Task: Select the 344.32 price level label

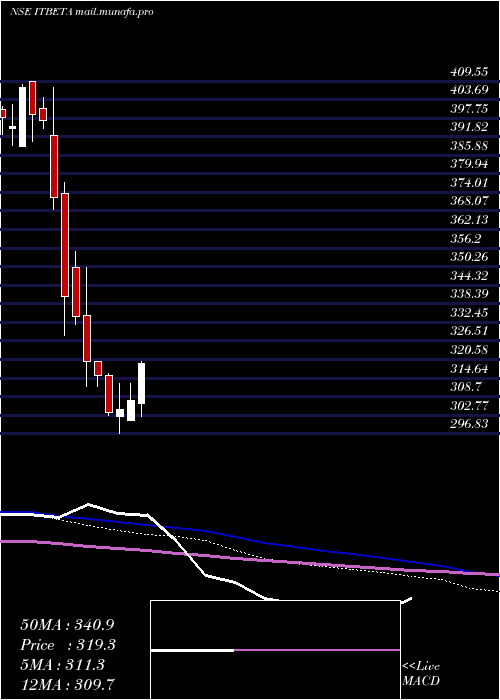Action: coord(468,276)
